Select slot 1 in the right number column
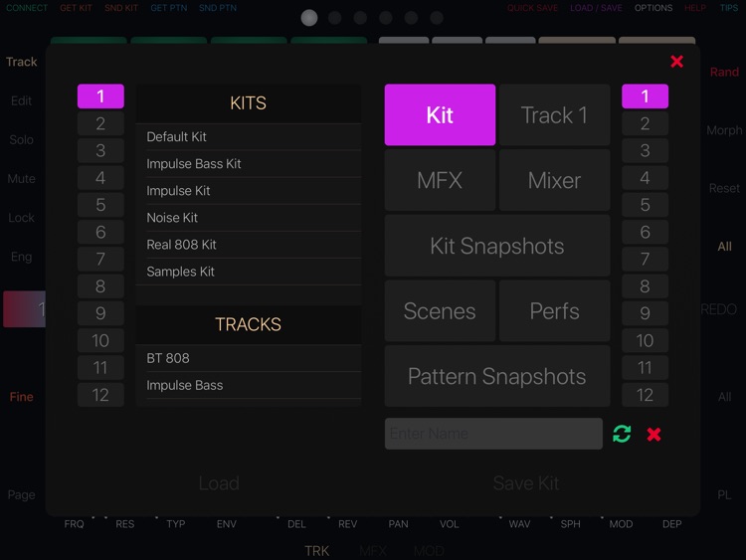The width and height of the screenshot is (746, 560). point(645,96)
